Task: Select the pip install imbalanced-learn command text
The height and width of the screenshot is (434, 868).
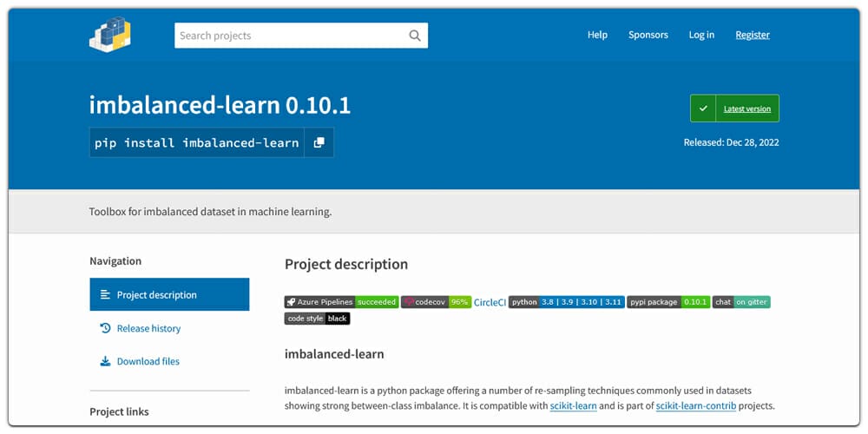Action: coord(196,143)
